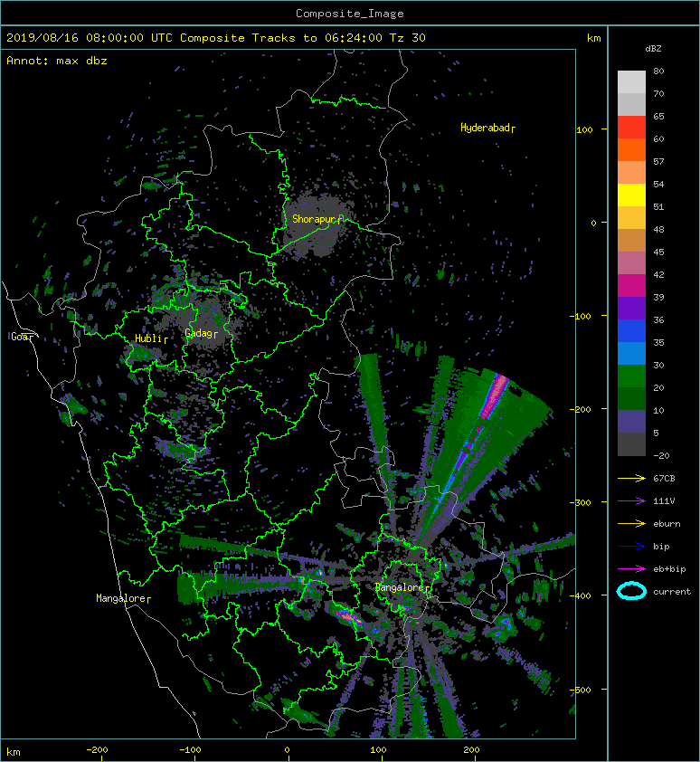700x762 pixels.
Task: Click the '67CB' legend label
Action: tap(664, 478)
